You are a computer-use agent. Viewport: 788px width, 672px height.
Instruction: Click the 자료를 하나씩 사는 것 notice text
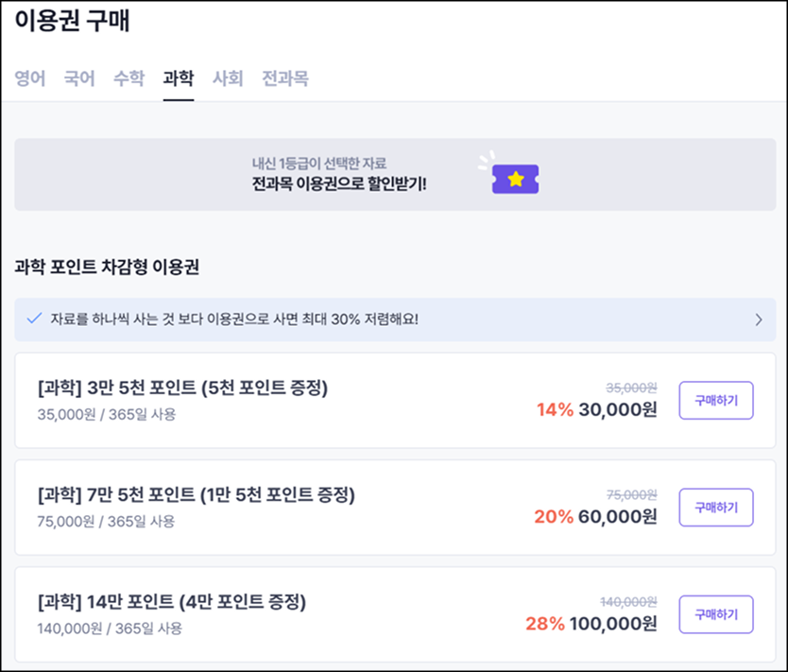(234, 319)
